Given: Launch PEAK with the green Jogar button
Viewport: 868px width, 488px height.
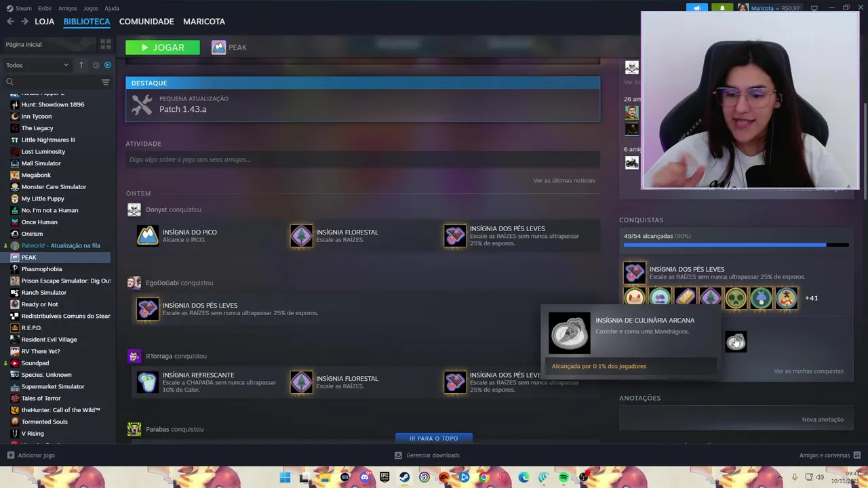Looking at the screenshot, I should tap(163, 47).
